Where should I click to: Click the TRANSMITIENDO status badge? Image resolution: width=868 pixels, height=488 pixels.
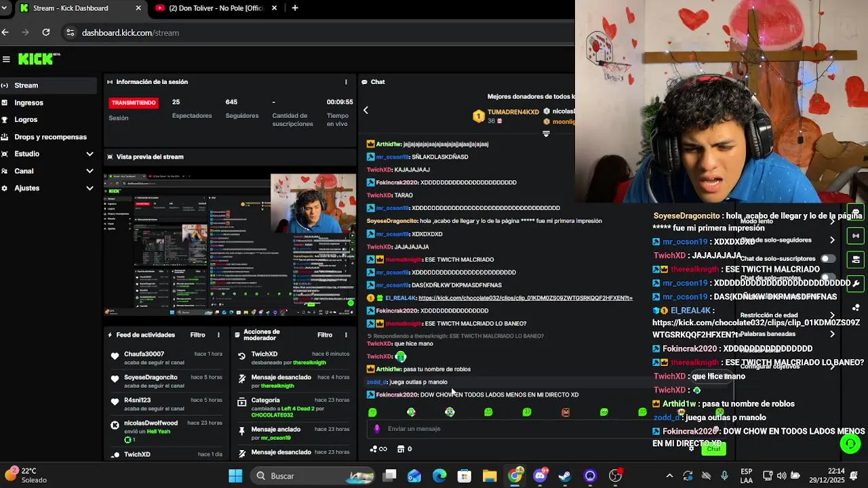click(134, 103)
